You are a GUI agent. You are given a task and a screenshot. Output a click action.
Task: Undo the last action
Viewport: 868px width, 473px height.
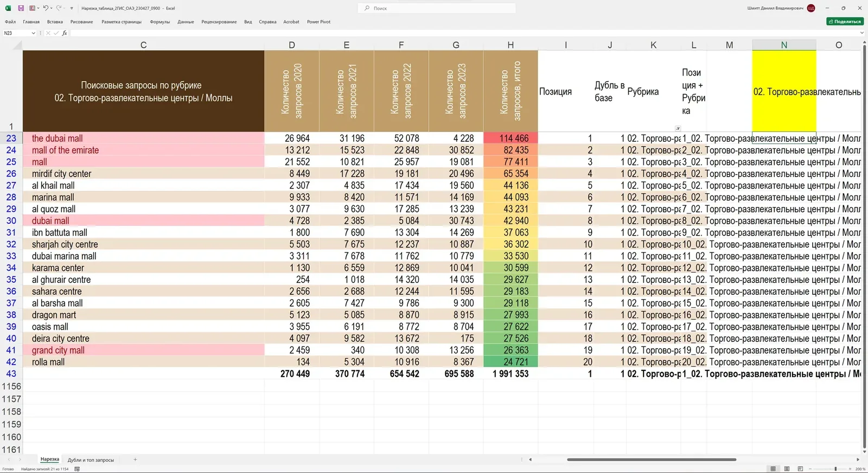click(46, 8)
